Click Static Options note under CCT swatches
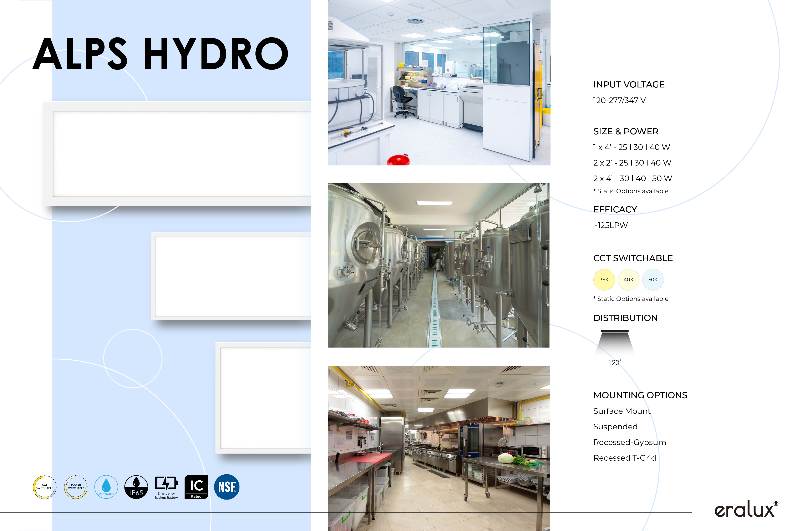Image resolution: width=812 pixels, height=531 pixels. 631,299
